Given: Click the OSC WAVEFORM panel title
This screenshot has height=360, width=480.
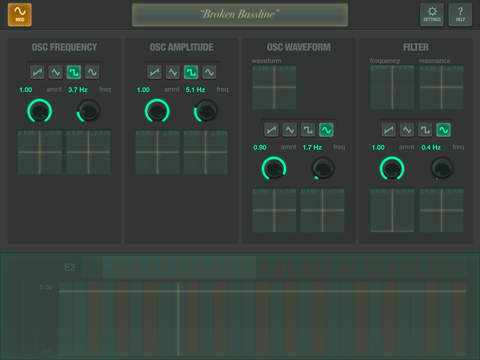Looking at the screenshot, I should (x=299, y=47).
